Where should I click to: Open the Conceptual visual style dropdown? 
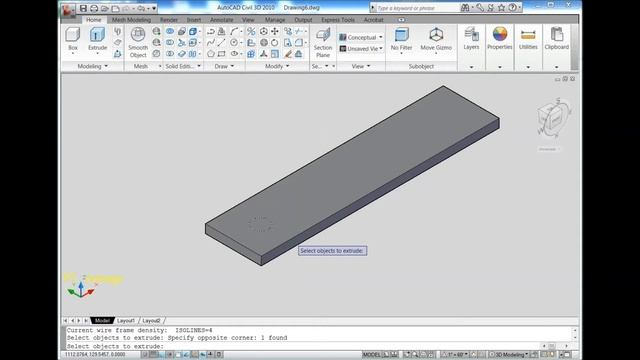[361, 37]
